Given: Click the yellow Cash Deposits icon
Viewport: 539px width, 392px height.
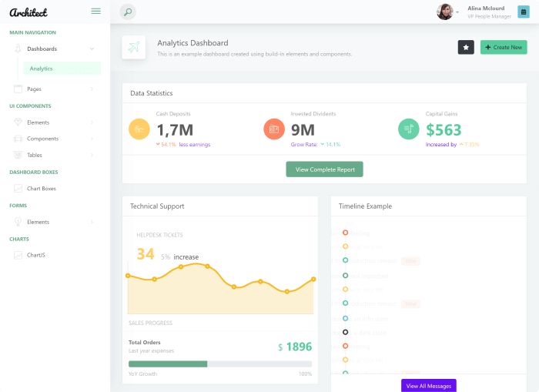Looking at the screenshot, I should point(139,129).
